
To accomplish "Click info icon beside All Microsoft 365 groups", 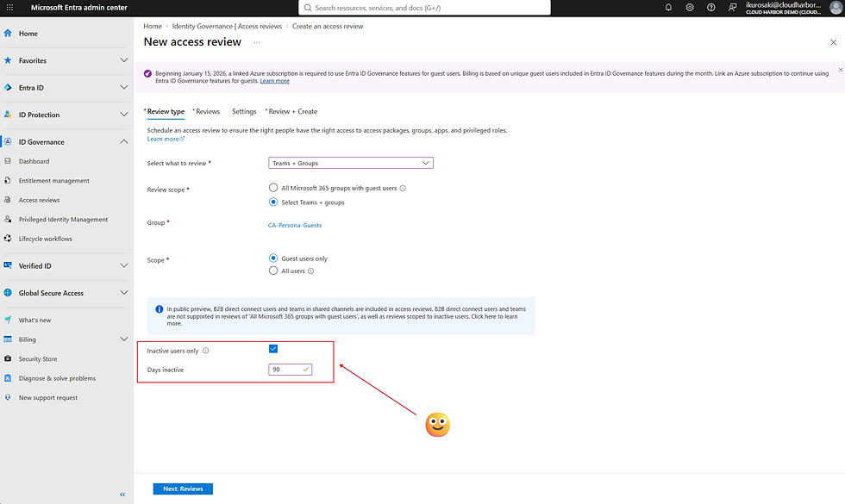I will coord(403,189).
